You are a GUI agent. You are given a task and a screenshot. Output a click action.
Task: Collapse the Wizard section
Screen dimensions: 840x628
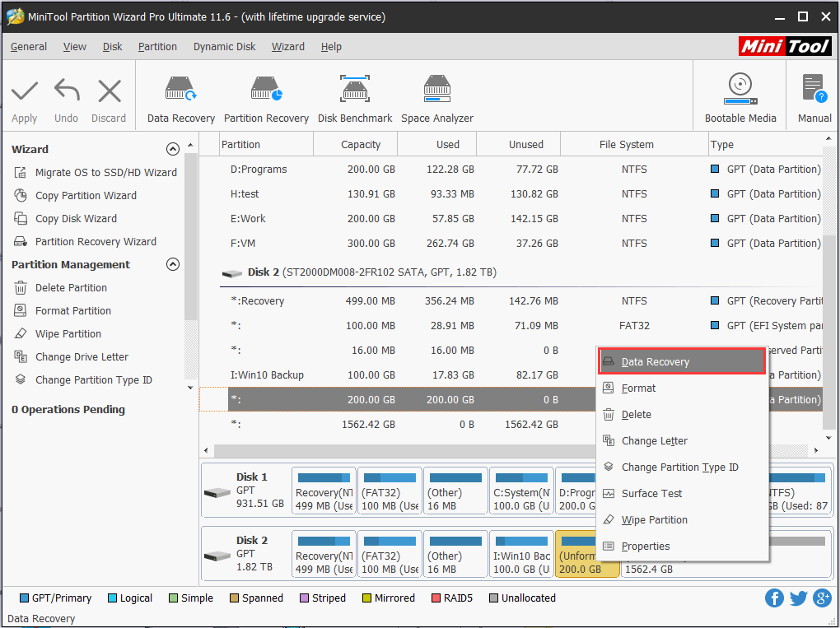click(172, 149)
